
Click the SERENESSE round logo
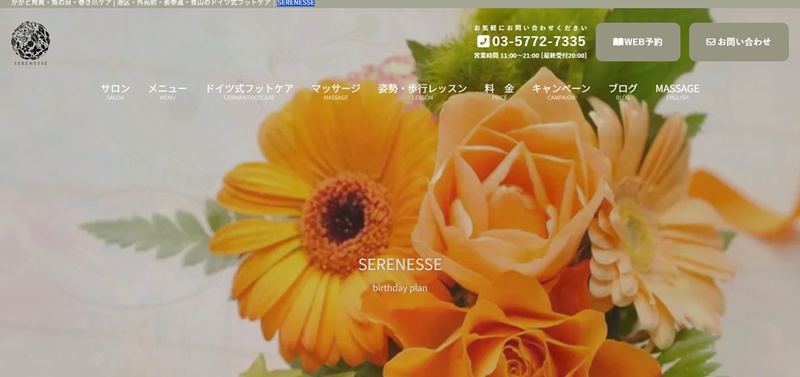coord(31,43)
